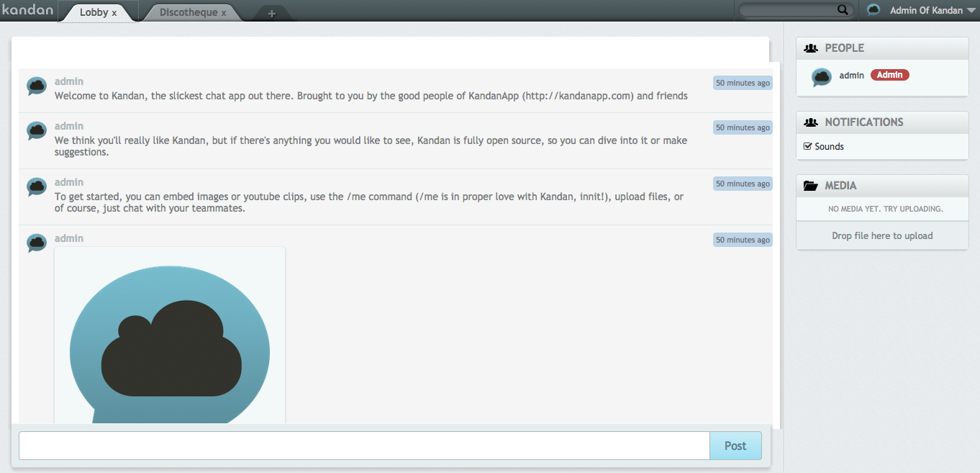Click the Post button
The width and height of the screenshot is (980, 473).
tap(735, 445)
